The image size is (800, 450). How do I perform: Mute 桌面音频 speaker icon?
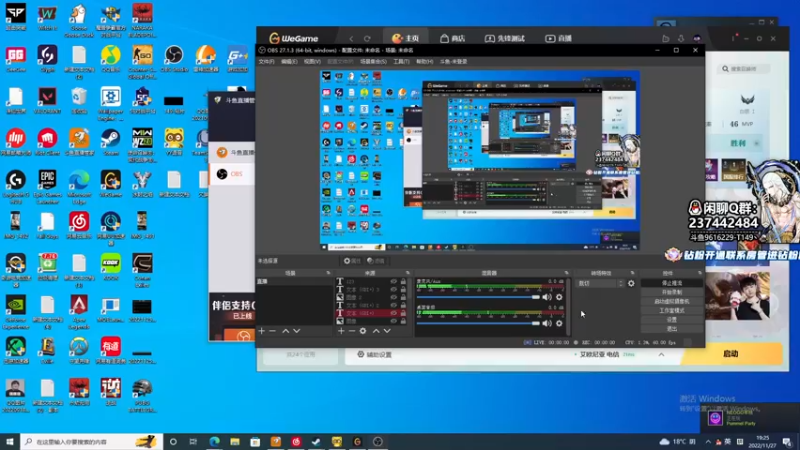click(x=547, y=323)
